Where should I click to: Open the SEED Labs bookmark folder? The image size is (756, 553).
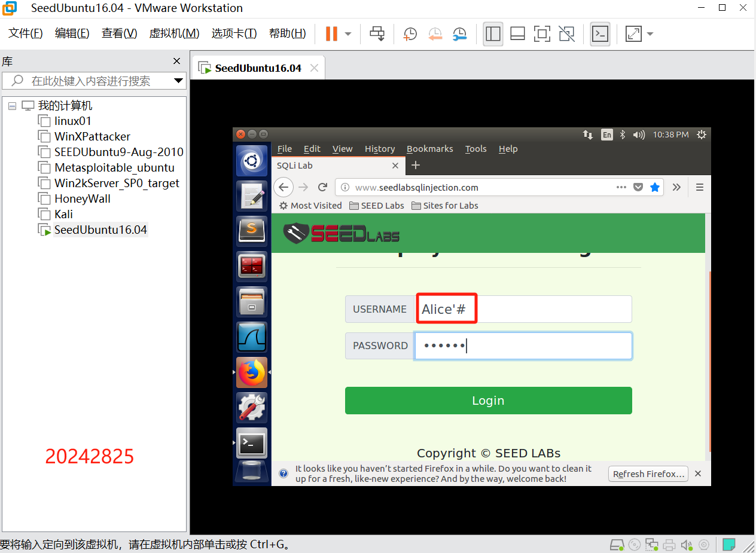[x=377, y=206]
